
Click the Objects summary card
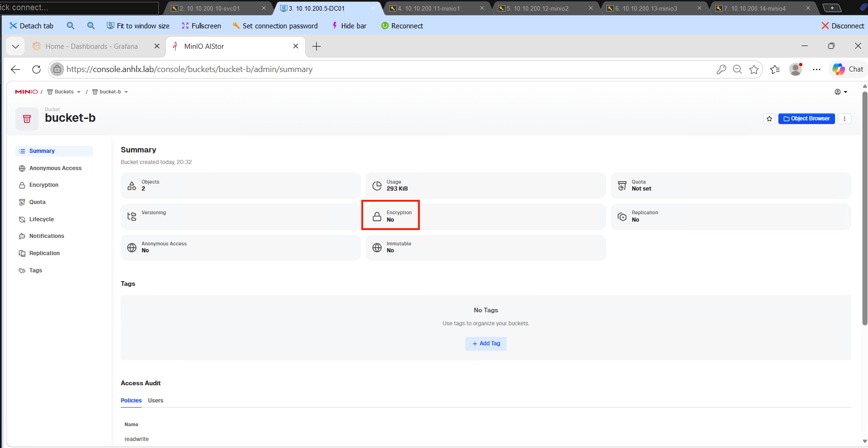click(x=241, y=186)
